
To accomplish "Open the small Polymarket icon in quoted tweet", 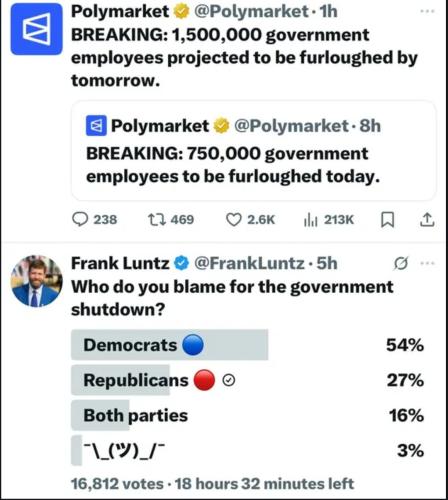I will (x=96, y=126).
